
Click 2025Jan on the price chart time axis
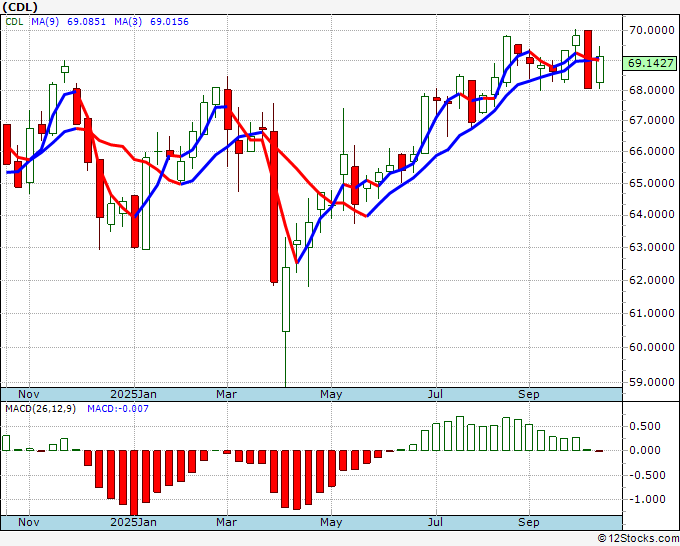134,394
